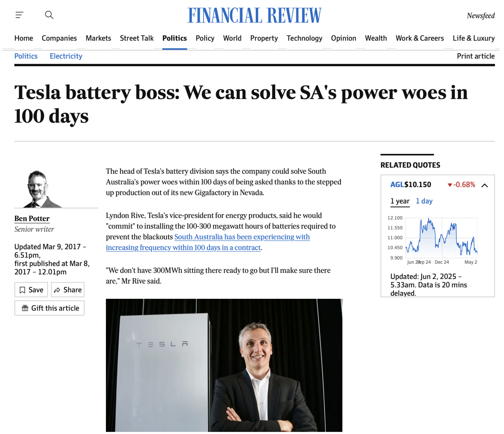Go to the Technology menu item

point(304,38)
